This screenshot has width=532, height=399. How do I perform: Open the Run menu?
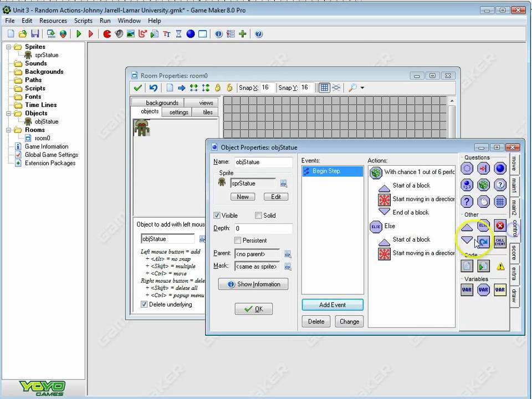[x=105, y=21]
